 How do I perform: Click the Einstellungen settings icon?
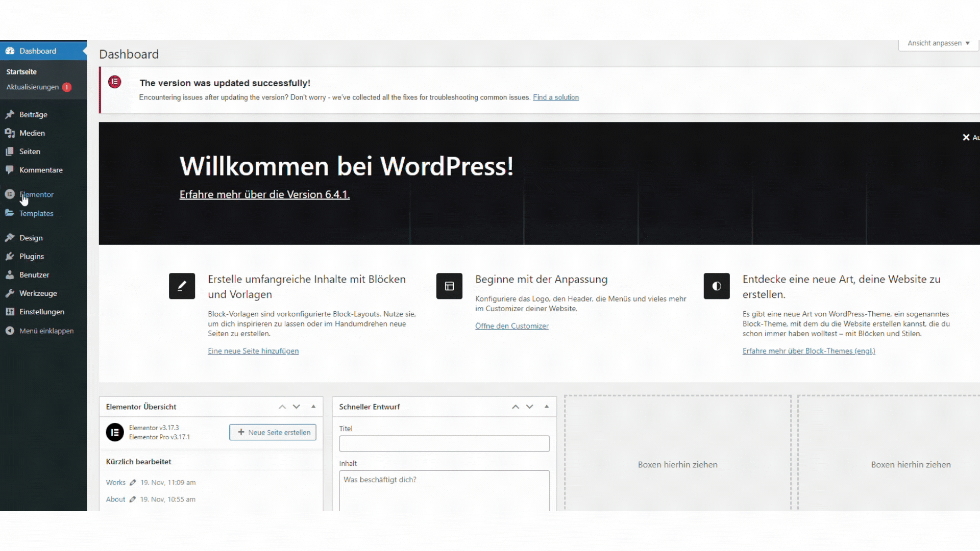click(x=10, y=312)
